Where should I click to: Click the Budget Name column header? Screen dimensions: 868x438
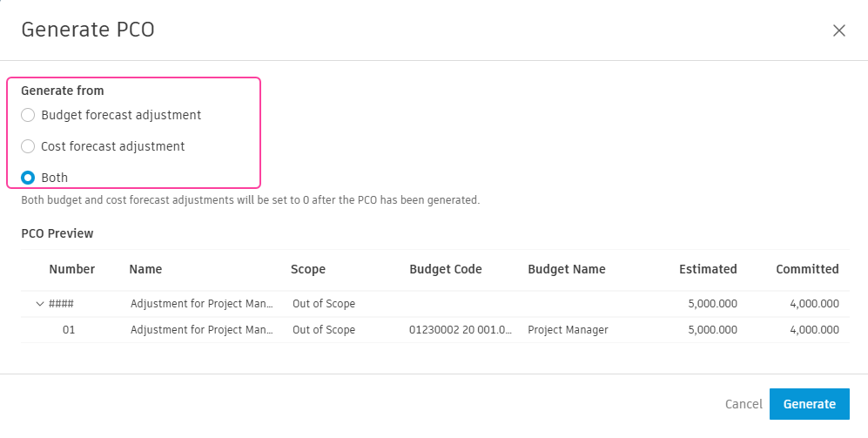click(566, 269)
